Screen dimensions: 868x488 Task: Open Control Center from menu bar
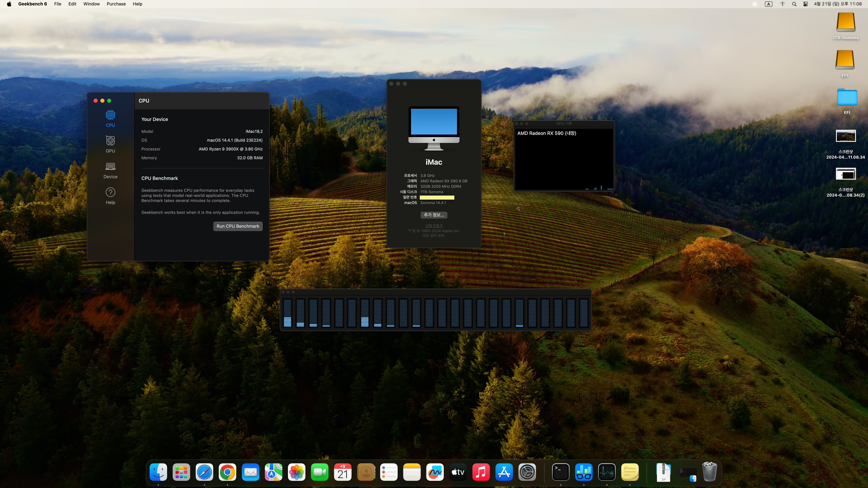806,4
